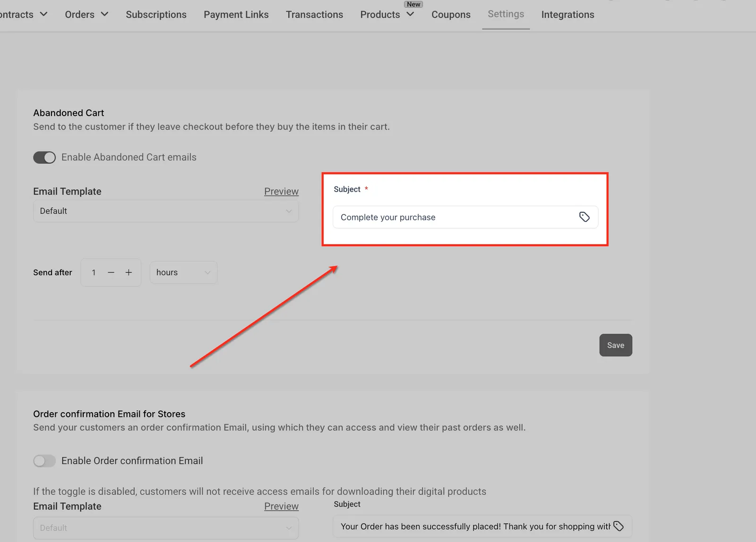The width and height of the screenshot is (756, 542).
Task: Expand the Orders menu
Action: (x=86, y=15)
